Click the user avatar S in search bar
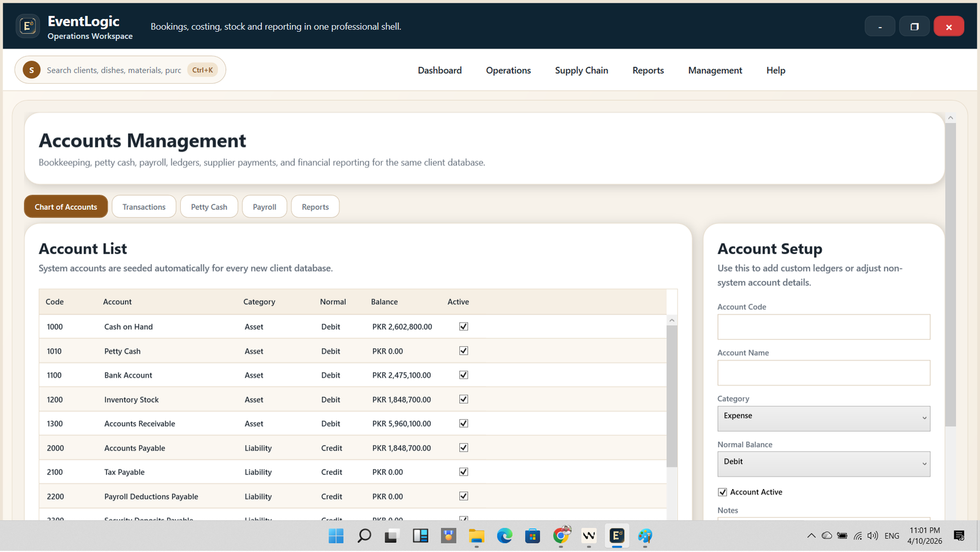This screenshot has height=552, width=980. pos(31,70)
